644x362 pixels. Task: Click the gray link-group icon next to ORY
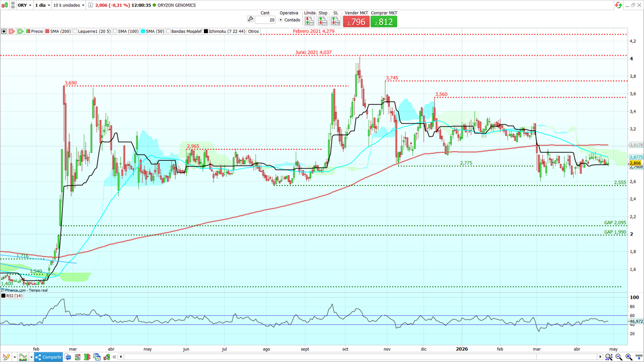click(12, 5)
